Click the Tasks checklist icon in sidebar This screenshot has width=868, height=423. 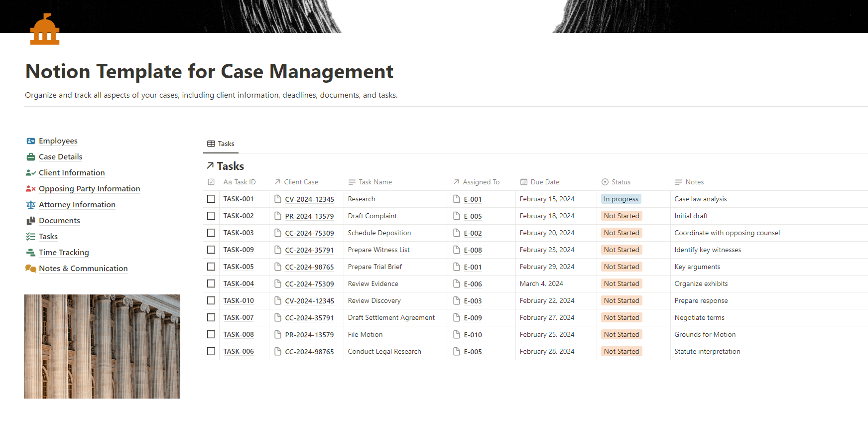click(31, 237)
